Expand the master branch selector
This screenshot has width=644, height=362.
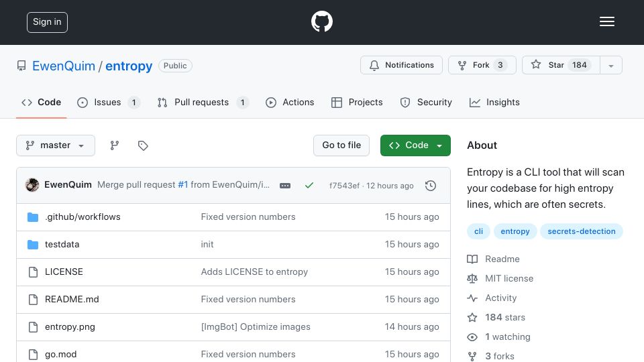[56, 145]
